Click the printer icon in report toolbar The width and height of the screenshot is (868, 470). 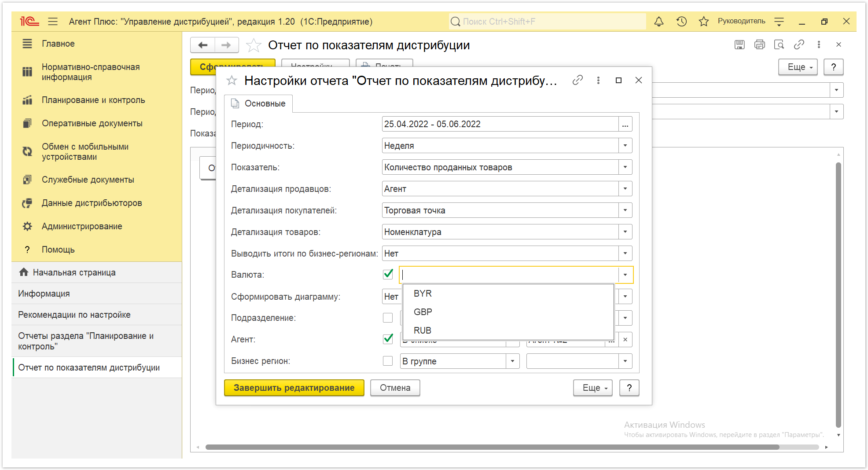point(759,44)
